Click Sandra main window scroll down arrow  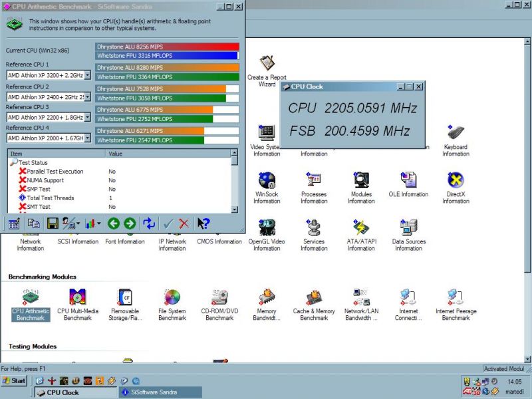click(x=527, y=359)
